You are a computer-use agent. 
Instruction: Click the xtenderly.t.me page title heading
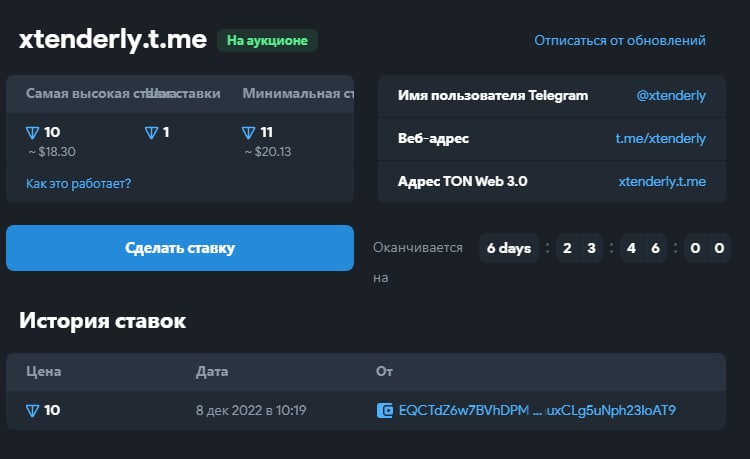tap(113, 40)
